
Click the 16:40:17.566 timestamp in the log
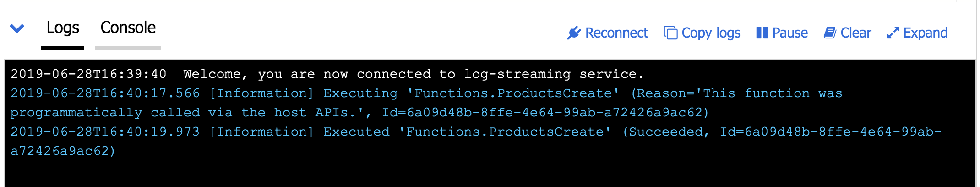pos(105,93)
